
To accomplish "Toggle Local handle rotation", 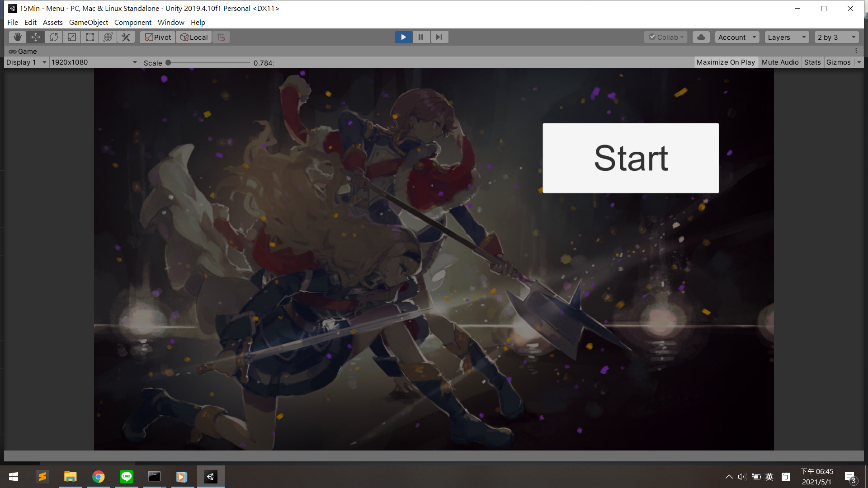I will coord(194,37).
